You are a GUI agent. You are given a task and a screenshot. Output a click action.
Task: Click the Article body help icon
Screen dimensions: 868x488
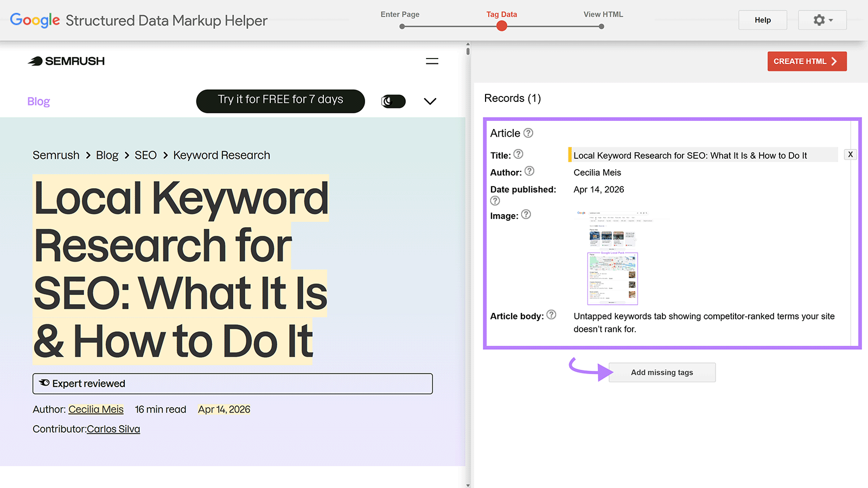pyautogui.click(x=551, y=315)
